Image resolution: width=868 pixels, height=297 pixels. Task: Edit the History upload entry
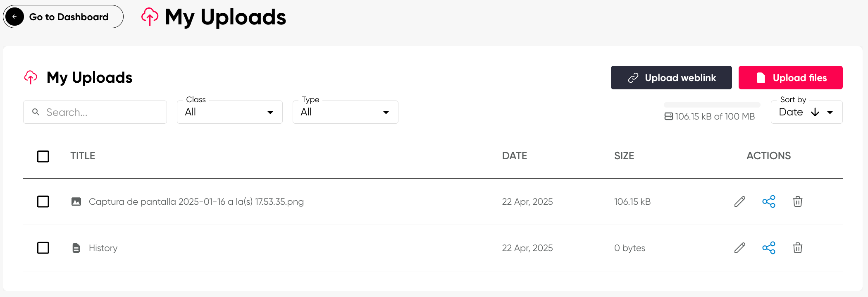pos(739,248)
